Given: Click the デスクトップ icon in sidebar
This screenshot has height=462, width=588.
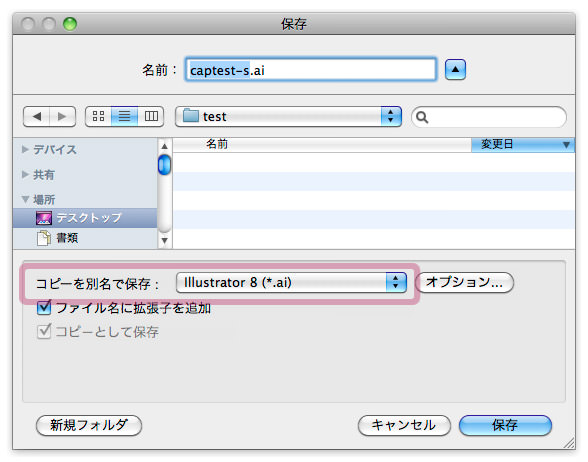Looking at the screenshot, I should 44,218.
